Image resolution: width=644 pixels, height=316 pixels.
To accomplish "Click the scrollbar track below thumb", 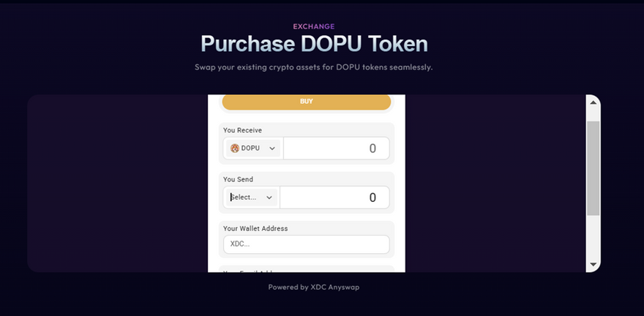I will [x=593, y=237].
